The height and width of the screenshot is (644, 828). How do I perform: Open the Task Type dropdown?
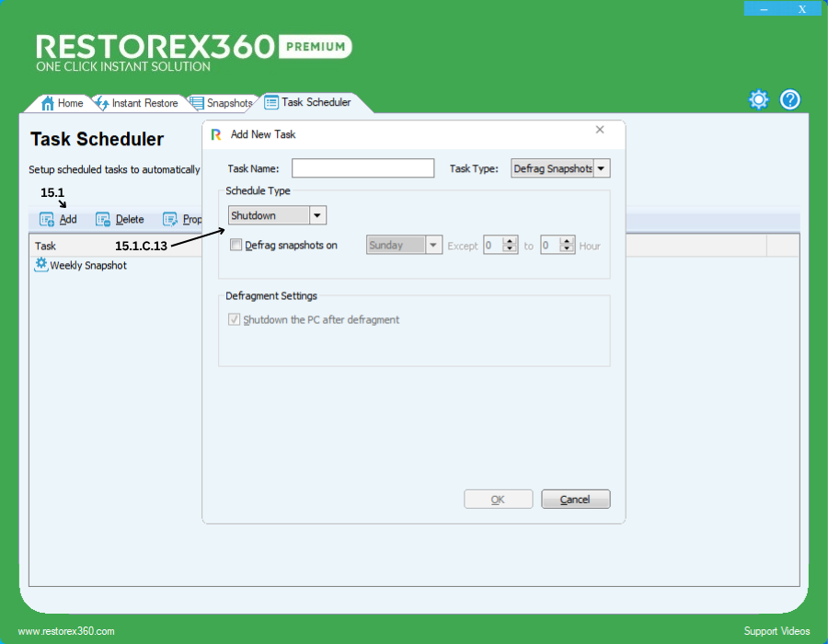601,168
